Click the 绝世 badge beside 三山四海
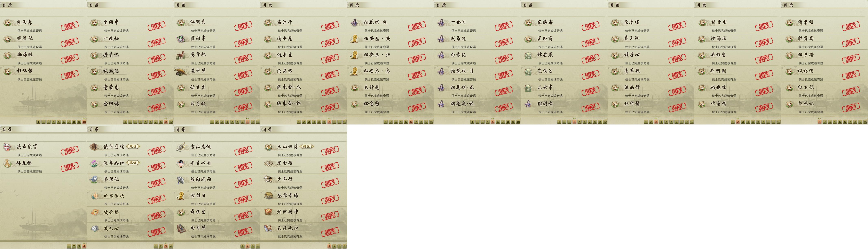 point(307,146)
